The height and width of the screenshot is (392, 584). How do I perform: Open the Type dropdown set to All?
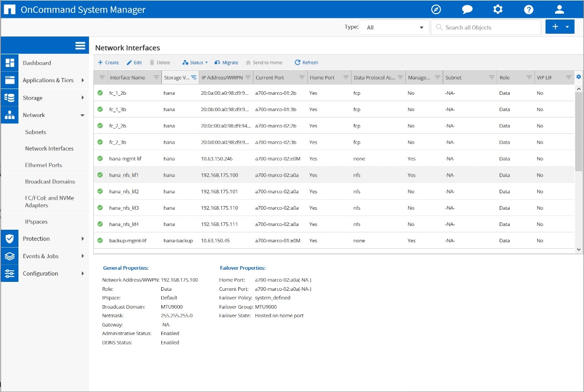395,27
